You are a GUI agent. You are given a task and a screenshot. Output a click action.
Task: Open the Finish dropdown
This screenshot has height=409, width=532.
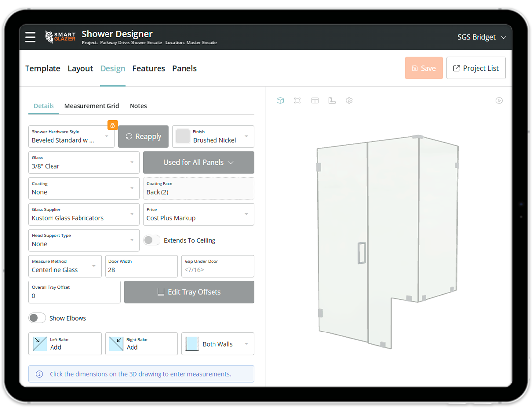click(x=213, y=136)
